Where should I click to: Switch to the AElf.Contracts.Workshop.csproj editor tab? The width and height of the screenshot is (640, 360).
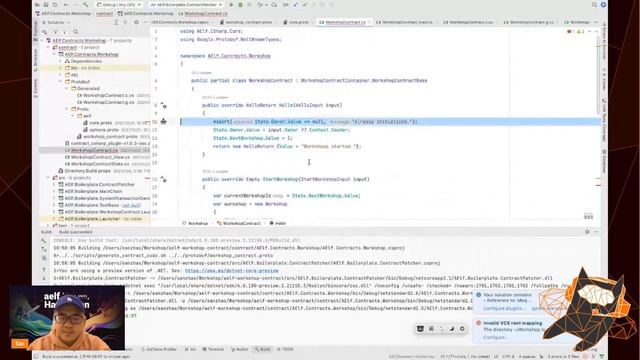point(180,22)
